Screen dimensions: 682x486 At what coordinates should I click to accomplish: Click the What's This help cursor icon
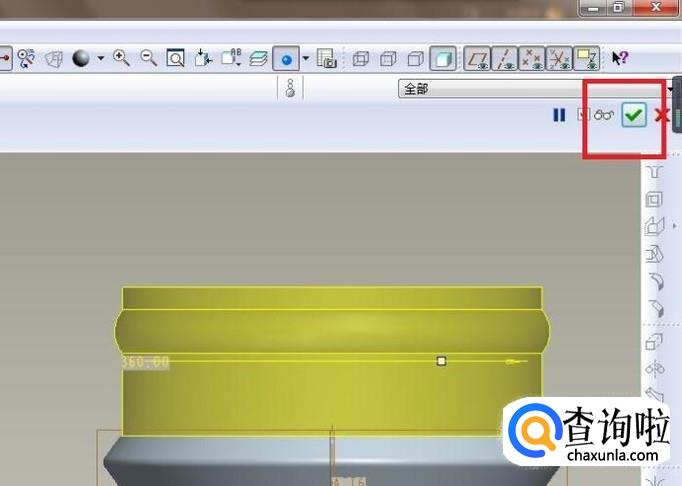click(x=620, y=58)
